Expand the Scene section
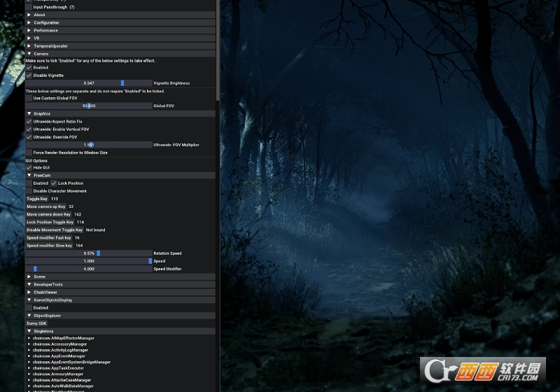The image size is (560, 392). [120, 276]
